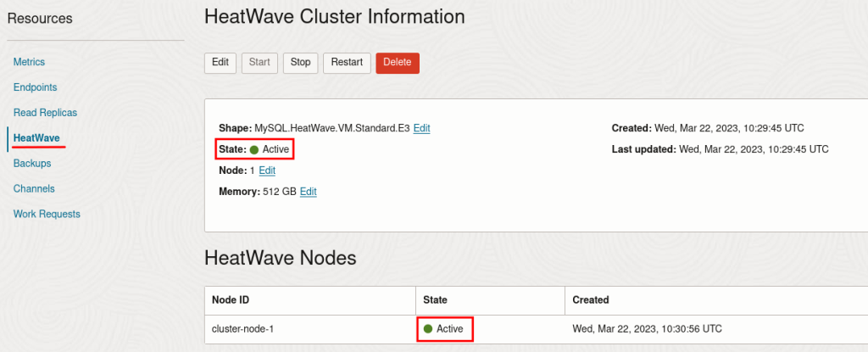Click the green cluster State indicator
The height and width of the screenshot is (352, 868).
point(254,149)
